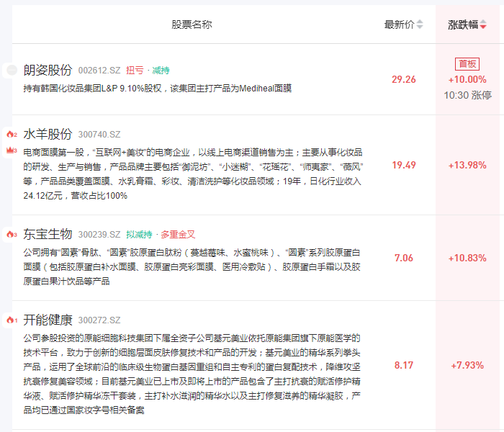Click the flame icon next to 东宝生物

(12, 234)
